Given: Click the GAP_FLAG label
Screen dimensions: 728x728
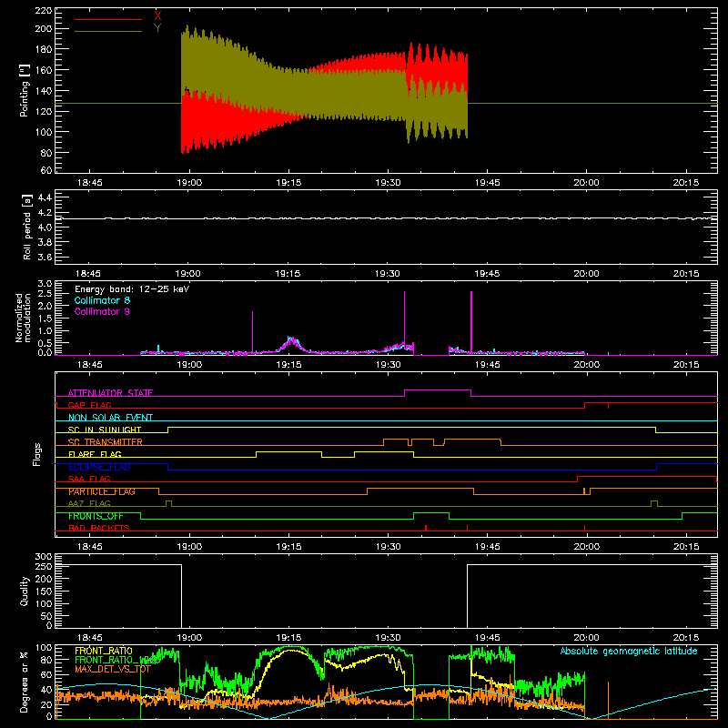Looking at the screenshot, I should [x=89, y=405].
